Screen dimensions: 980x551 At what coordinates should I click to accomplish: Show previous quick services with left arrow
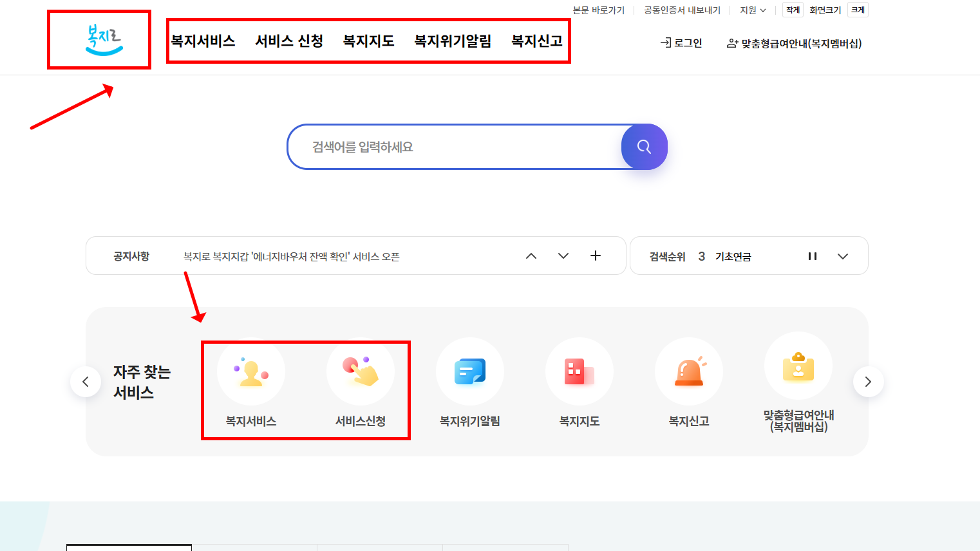[x=86, y=382]
